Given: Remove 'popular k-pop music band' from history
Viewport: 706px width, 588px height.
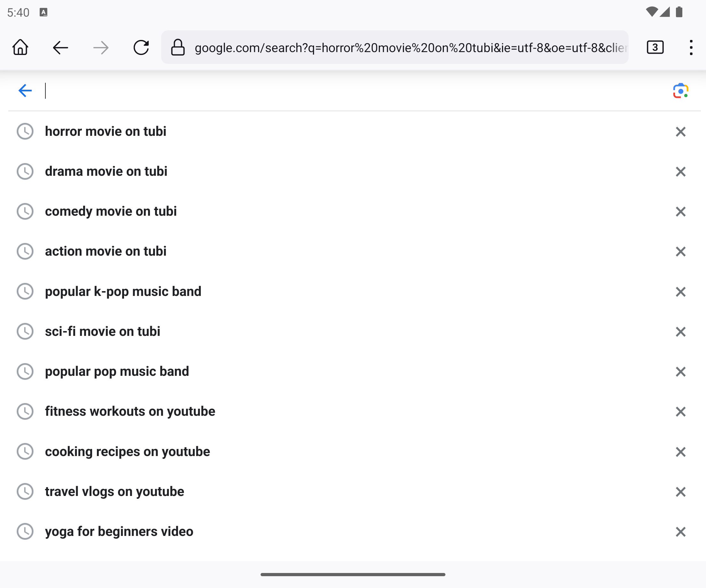Looking at the screenshot, I should [x=680, y=292].
